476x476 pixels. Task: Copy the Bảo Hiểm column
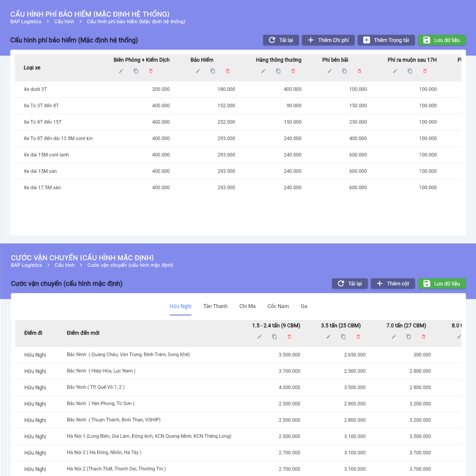tap(213, 71)
